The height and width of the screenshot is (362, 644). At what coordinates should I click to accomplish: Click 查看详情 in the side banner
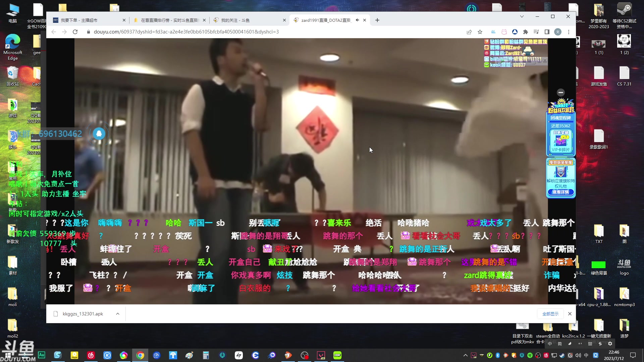click(561, 192)
